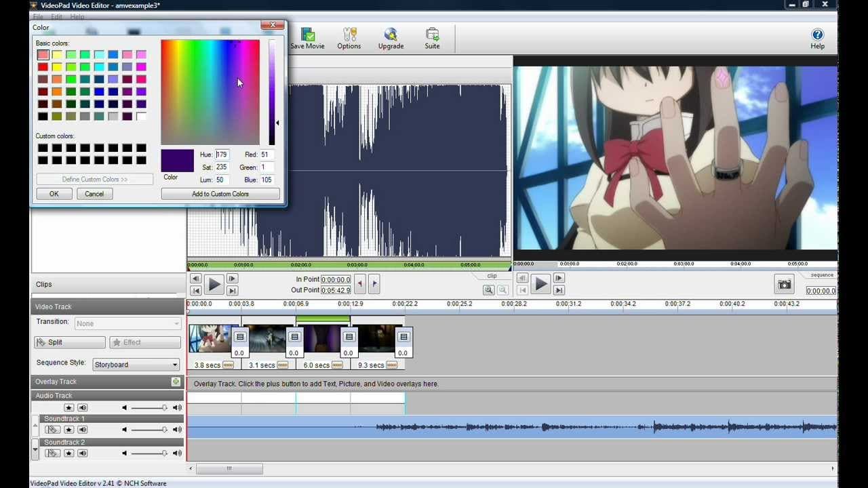
Task: Open the transition icon after the 3.8 secs clip
Action: point(239,337)
